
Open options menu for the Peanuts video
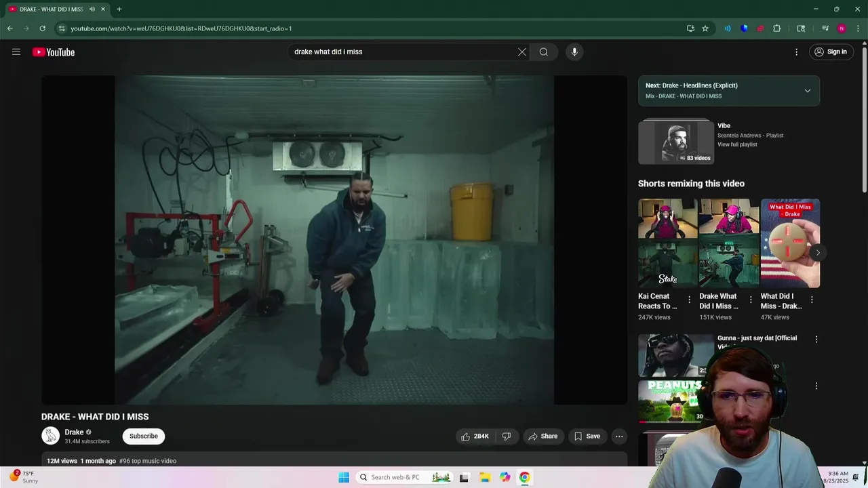click(x=816, y=386)
